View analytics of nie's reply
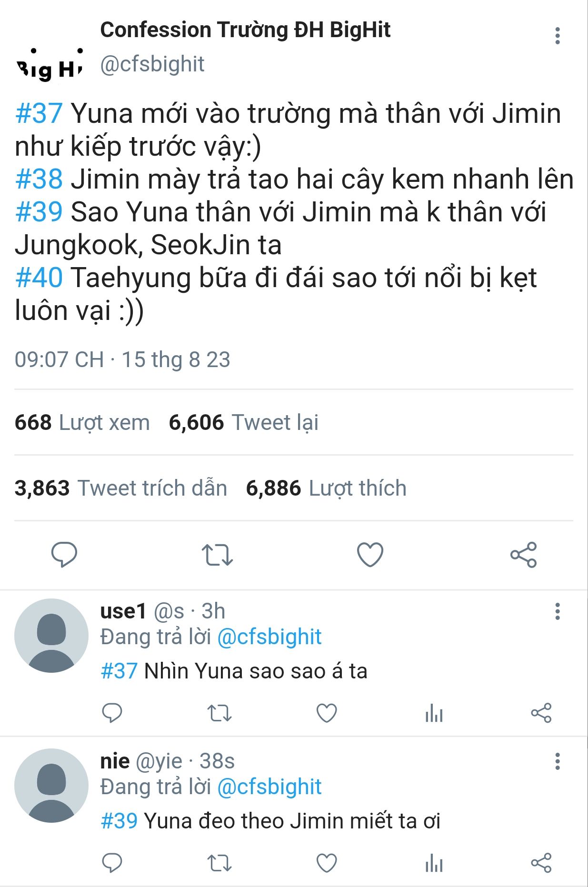588x887 pixels. (x=434, y=863)
